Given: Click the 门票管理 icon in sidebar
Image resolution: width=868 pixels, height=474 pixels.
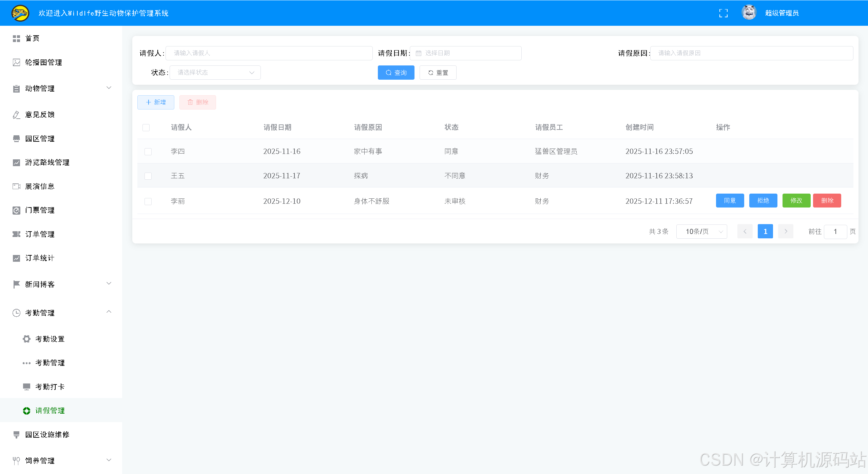Looking at the screenshot, I should coord(16,211).
